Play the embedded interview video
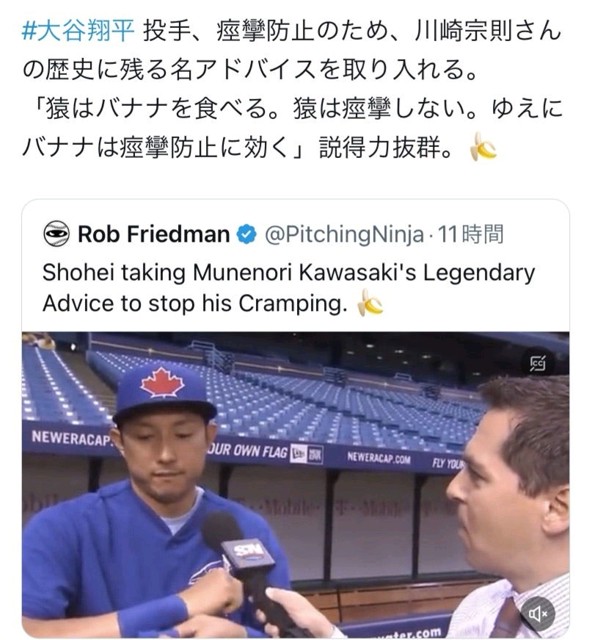This screenshot has width=592, height=640. pyautogui.click(x=296, y=485)
